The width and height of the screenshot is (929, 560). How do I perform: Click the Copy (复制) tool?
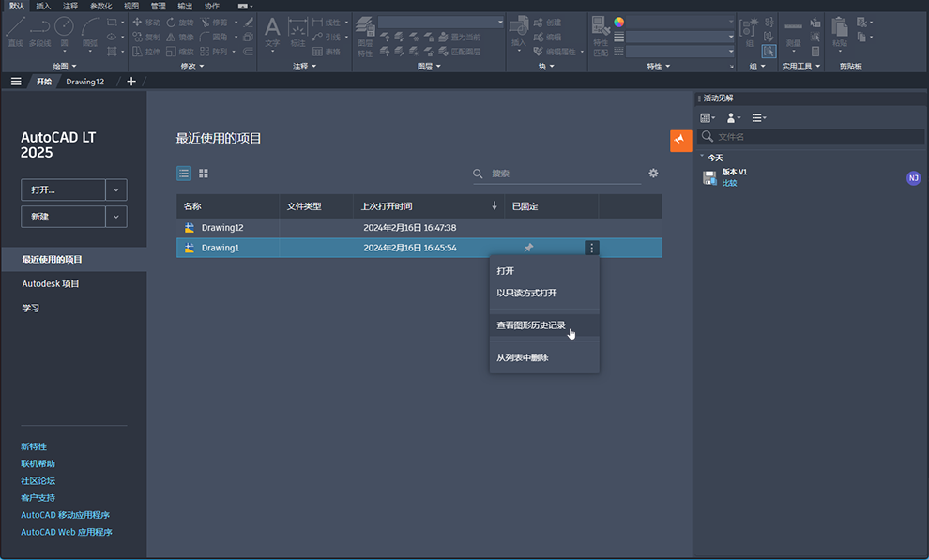[x=146, y=37]
